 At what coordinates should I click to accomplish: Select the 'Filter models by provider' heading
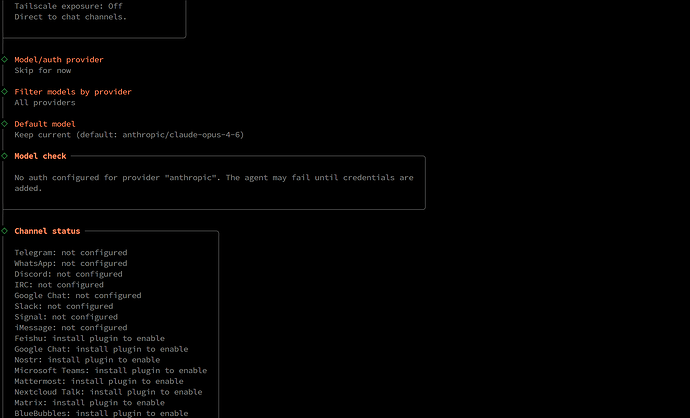click(73, 92)
